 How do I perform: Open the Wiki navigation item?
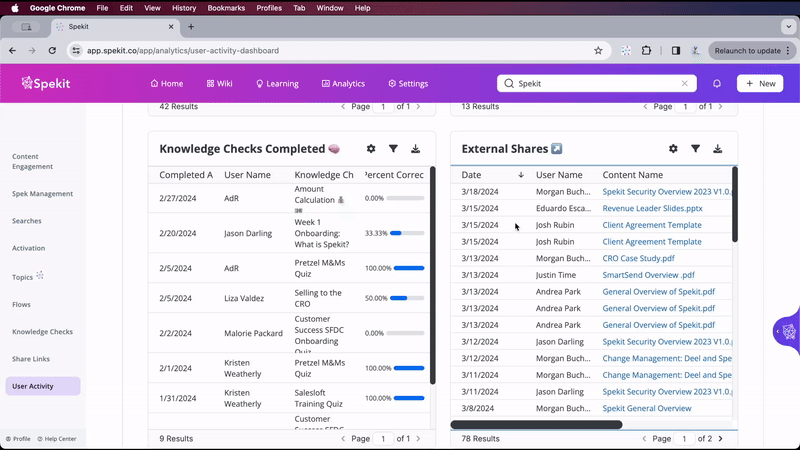219,84
